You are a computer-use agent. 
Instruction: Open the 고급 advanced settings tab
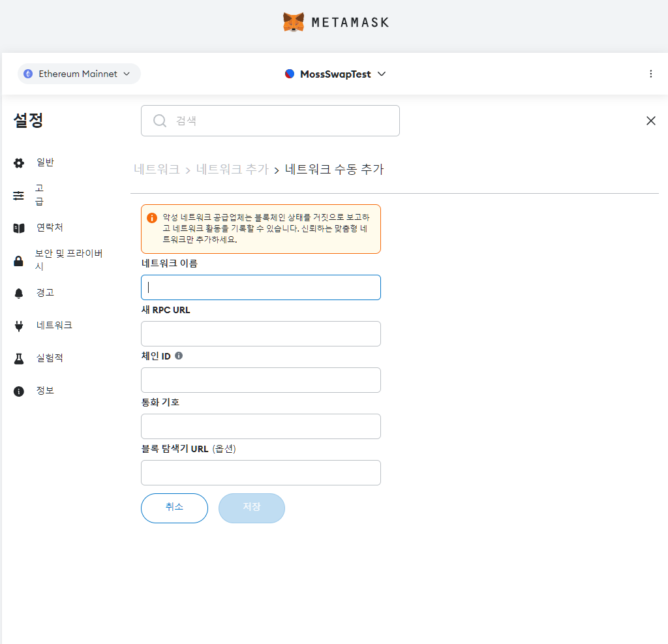click(39, 195)
